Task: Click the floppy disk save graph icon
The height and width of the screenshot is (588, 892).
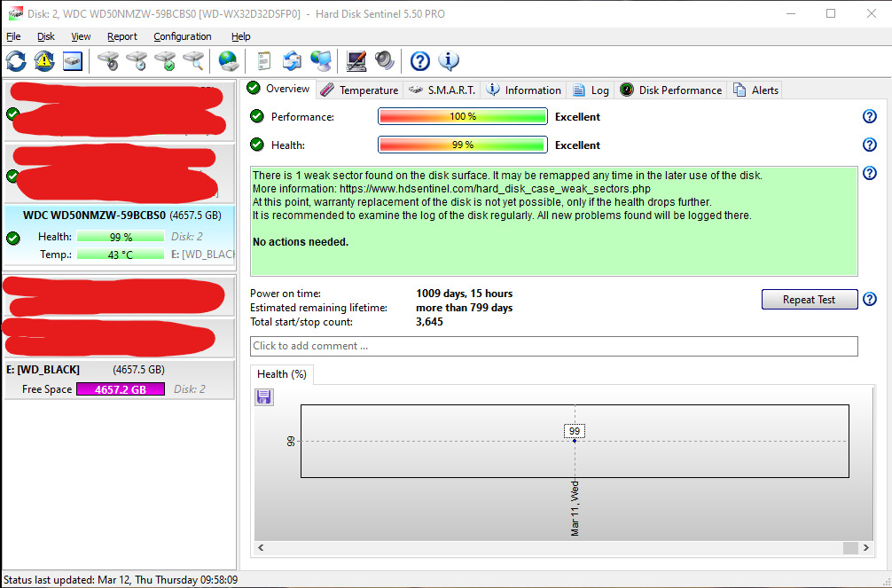Action: point(264,396)
